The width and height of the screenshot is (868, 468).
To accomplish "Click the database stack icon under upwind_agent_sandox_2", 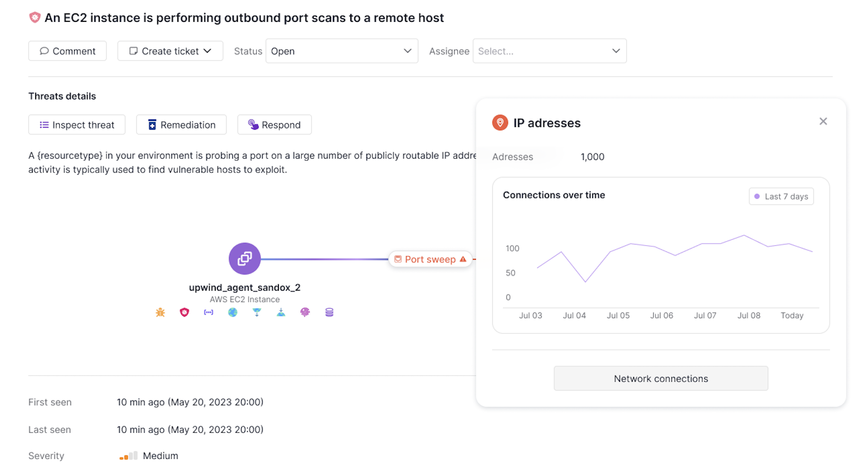I will pos(329,312).
